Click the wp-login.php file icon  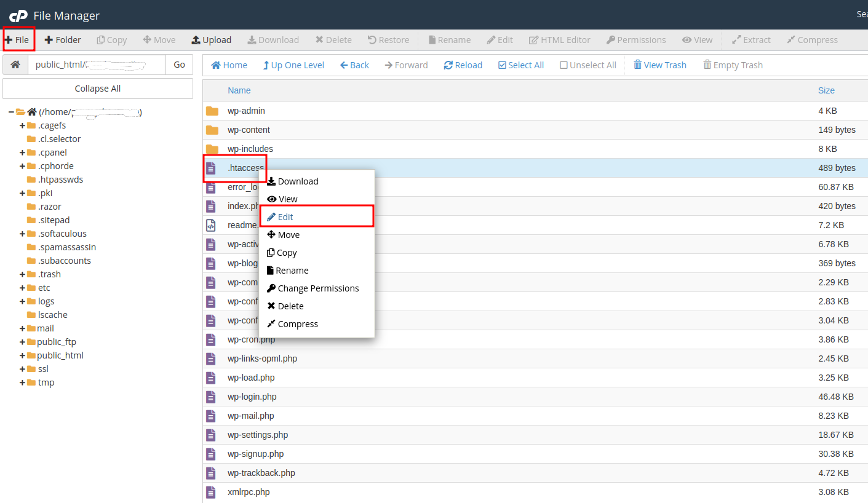211,397
